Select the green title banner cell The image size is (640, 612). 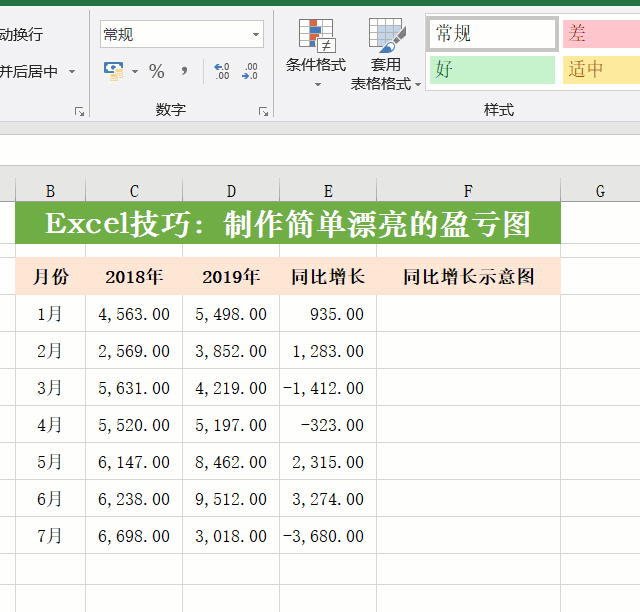288,223
